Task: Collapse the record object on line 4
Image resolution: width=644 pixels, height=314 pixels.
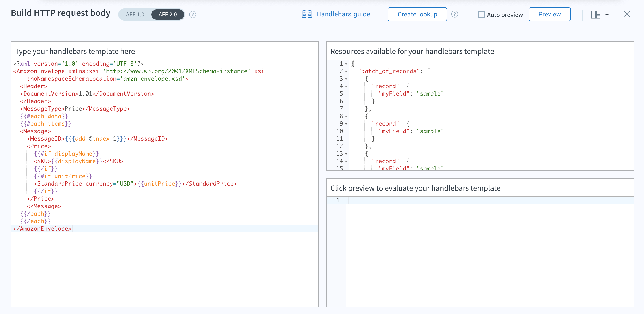Action: tap(346, 86)
